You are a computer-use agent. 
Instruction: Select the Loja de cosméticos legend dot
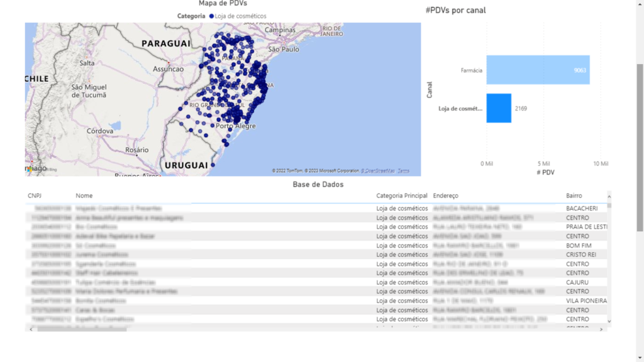(x=212, y=16)
